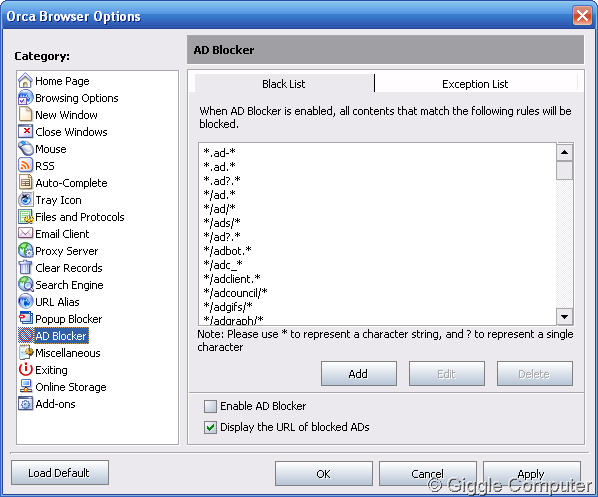Click the AD Blocker prohibited icon

pos(25,336)
